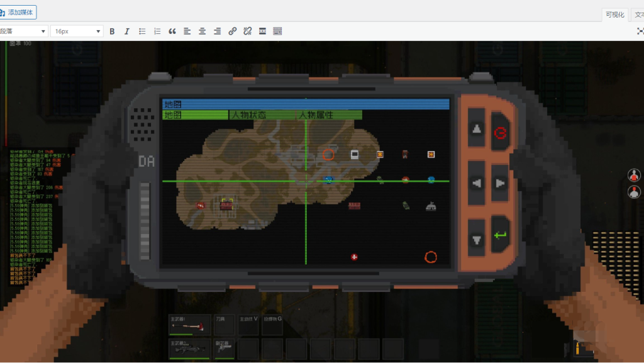This screenshot has height=363, width=644.
Task: Align text to the left
Action: click(x=187, y=31)
